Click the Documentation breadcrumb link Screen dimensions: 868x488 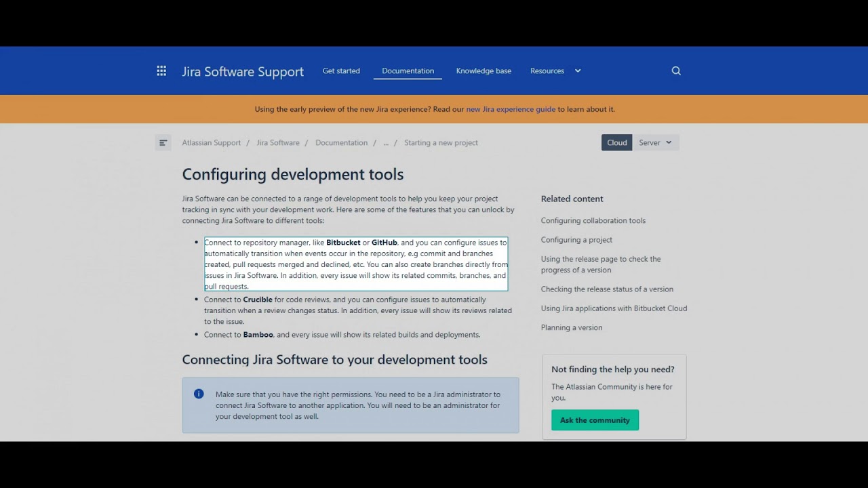coord(341,142)
